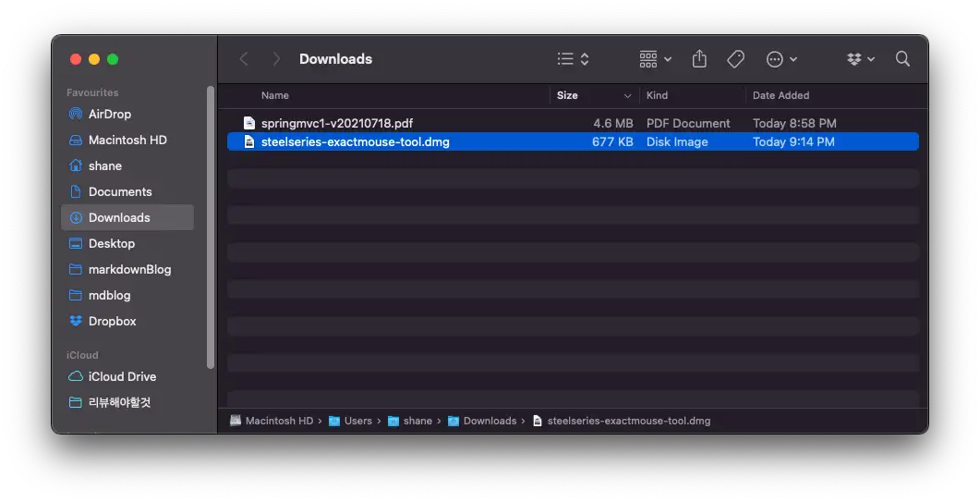Jump to Macintosh HD in path bar
The width and height of the screenshot is (980, 502).
[272, 421]
